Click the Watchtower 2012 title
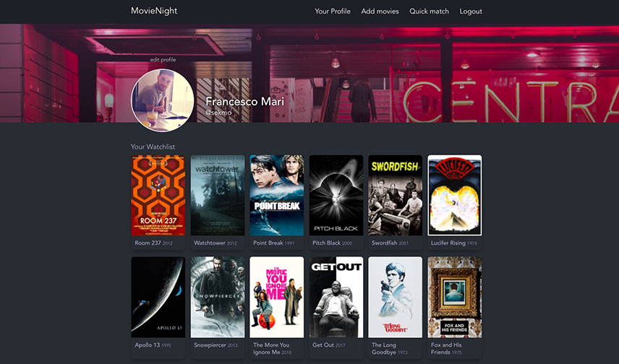This screenshot has width=619, height=364. pos(215,243)
